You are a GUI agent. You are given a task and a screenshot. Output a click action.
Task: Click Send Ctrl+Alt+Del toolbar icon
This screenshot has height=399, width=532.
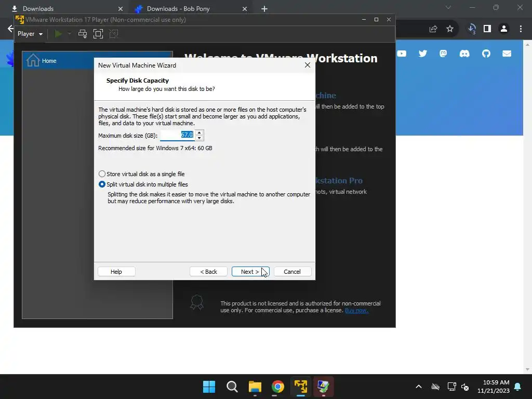coord(83,34)
